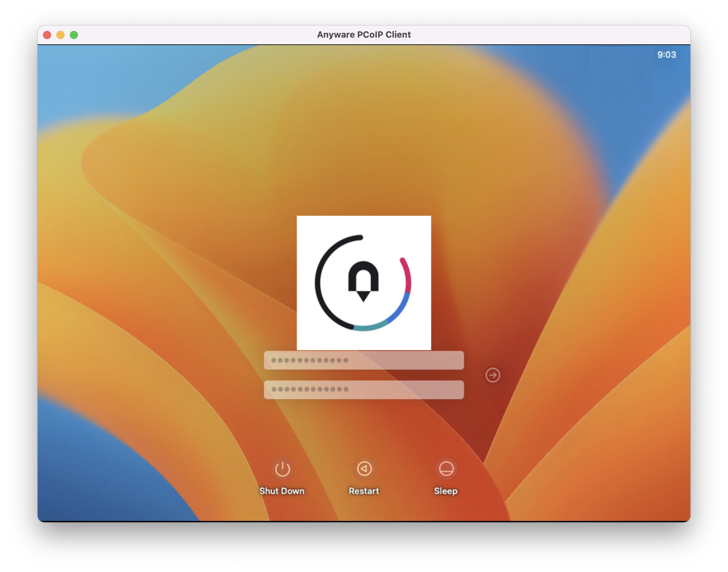Focus the upper username field
The width and height of the screenshot is (728, 572).
tap(364, 360)
